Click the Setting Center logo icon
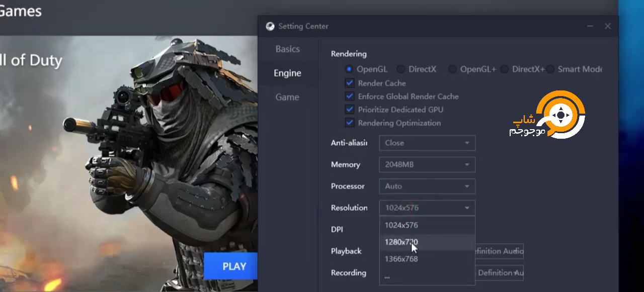Image resolution: width=644 pixels, height=292 pixels. point(270,26)
